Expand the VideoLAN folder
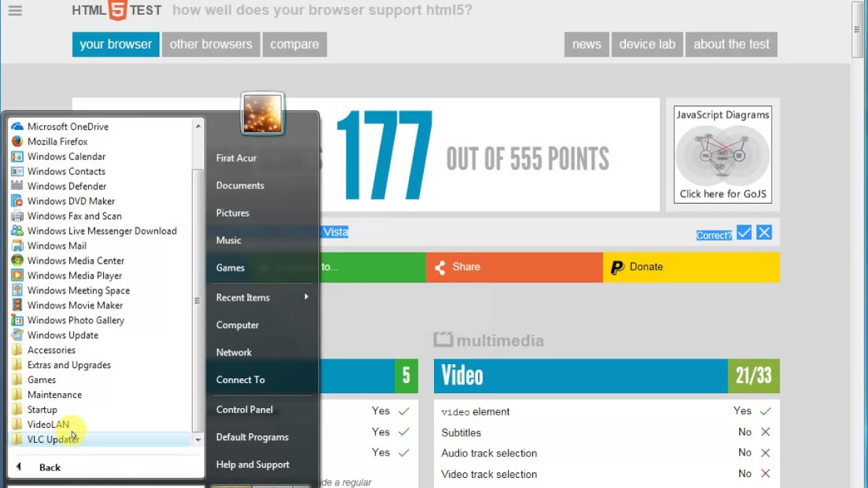Image resolution: width=868 pixels, height=488 pixels. click(x=48, y=425)
